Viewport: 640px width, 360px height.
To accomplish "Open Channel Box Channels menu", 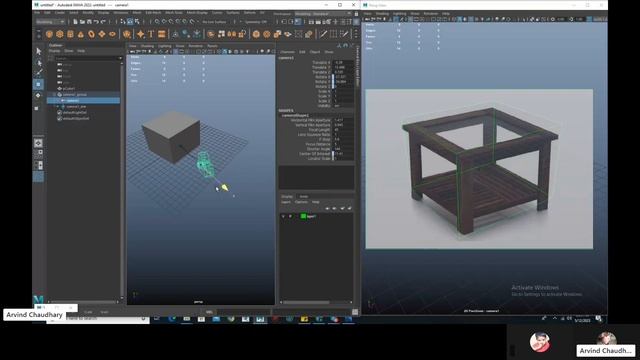I will [x=287, y=52].
